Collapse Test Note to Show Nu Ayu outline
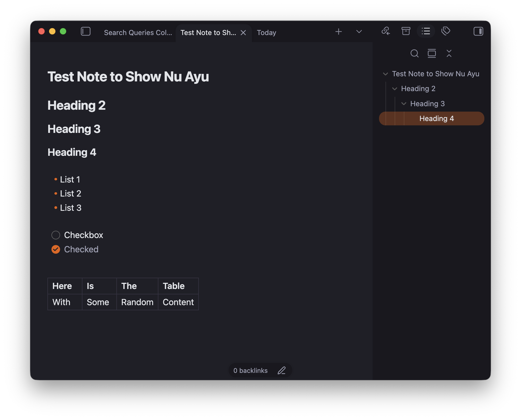 coord(385,74)
